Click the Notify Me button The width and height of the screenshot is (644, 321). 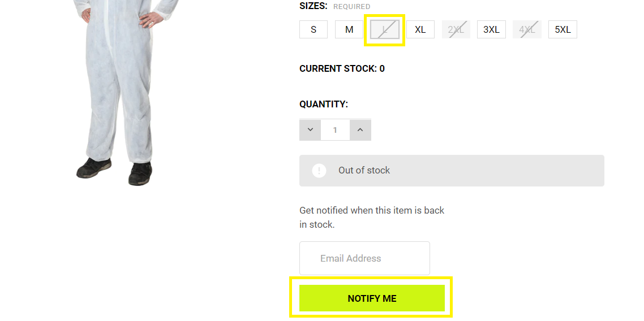[x=372, y=298]
